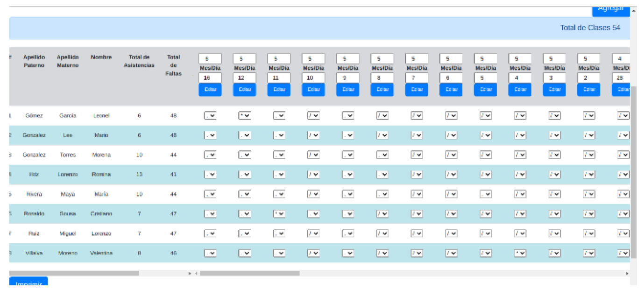
Task: Focus the day field showing 3
Action: tap(555, 78)
